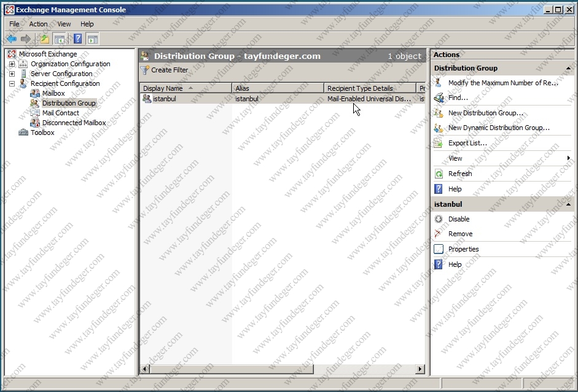
Task: Click the Mailbox node icon
Action: click(35, 93)
